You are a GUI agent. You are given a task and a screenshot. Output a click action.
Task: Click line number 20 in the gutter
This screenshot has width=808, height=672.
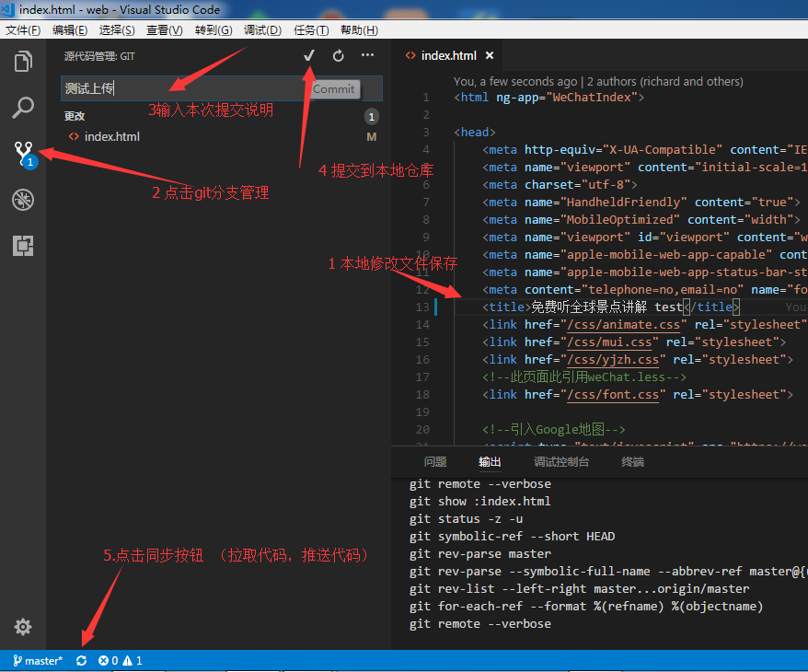tap(422, 429)
